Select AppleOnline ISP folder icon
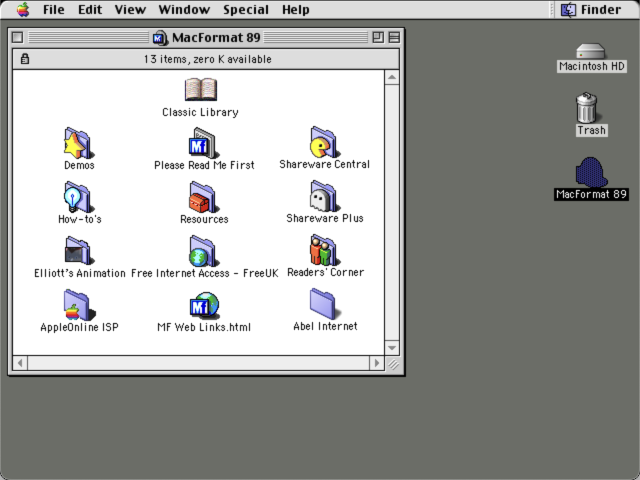The width and height of the screenshot is (640, 480). (78, 305)
